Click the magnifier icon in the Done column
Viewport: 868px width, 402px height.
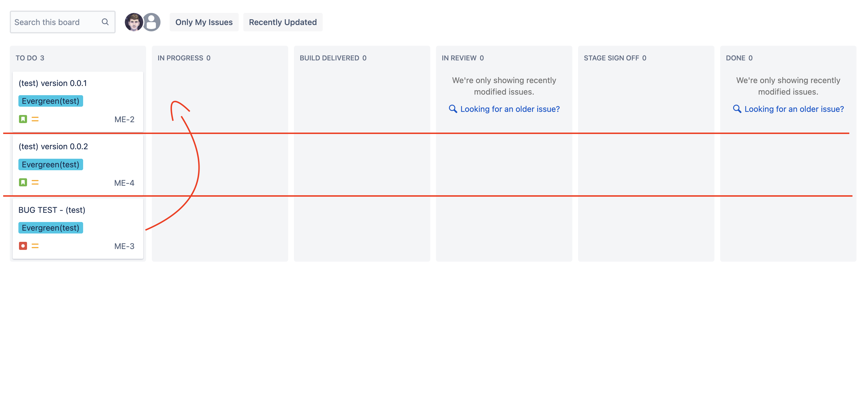coord(737,109)
